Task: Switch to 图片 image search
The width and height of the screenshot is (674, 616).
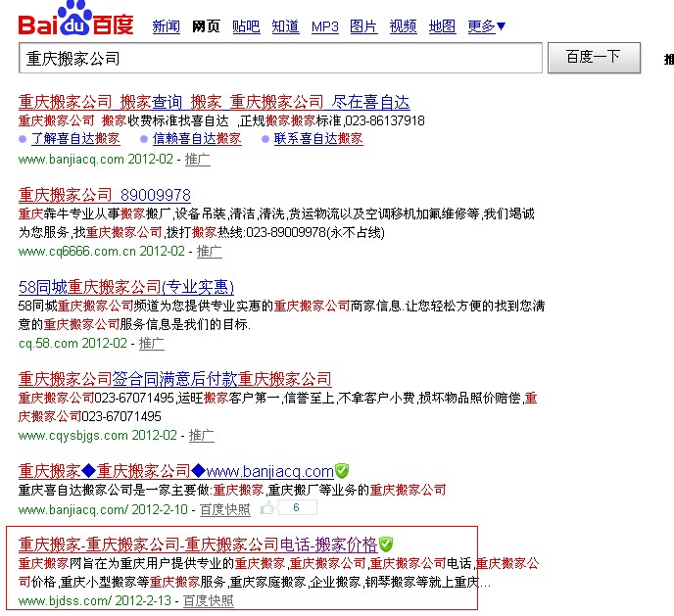Action: pyautogui.click(x=363, y=26)
